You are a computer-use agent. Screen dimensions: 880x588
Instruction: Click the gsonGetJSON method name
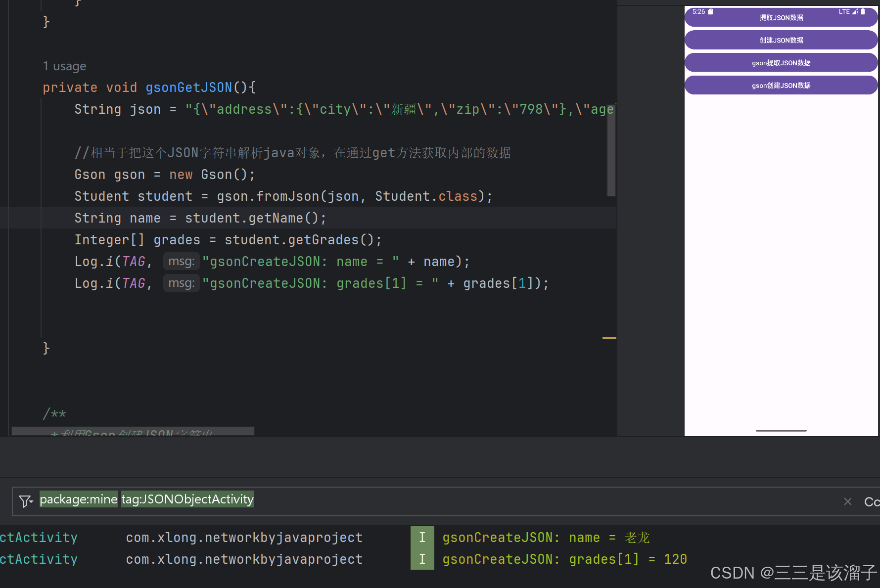click(x=188, y=88)
